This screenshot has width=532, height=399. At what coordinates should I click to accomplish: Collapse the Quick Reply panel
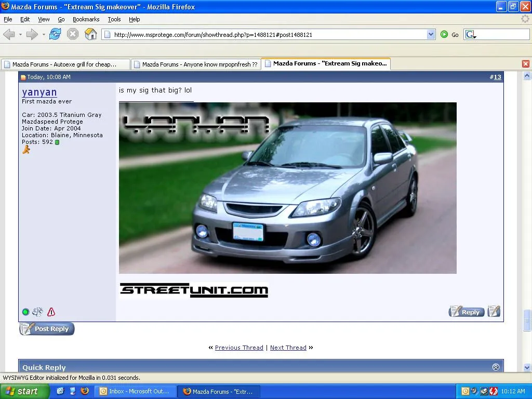(496, 367)
